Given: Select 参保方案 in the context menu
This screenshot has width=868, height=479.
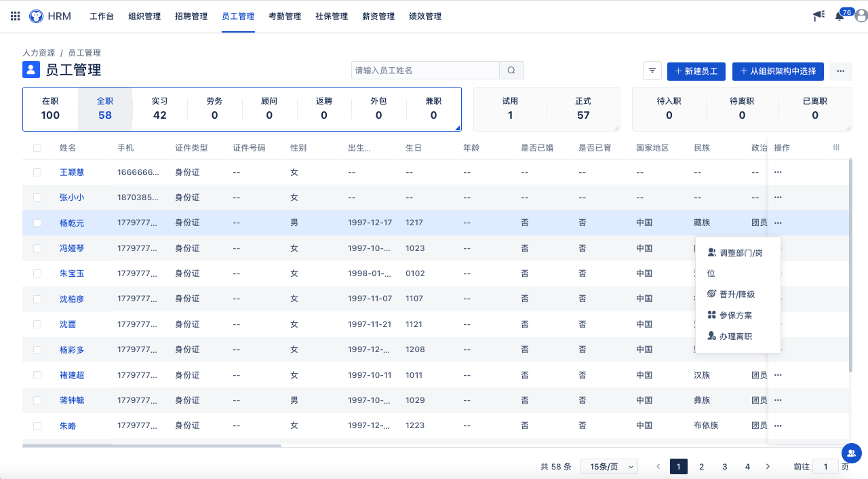Looking at the screenshot, I should [x=738, y=315].
